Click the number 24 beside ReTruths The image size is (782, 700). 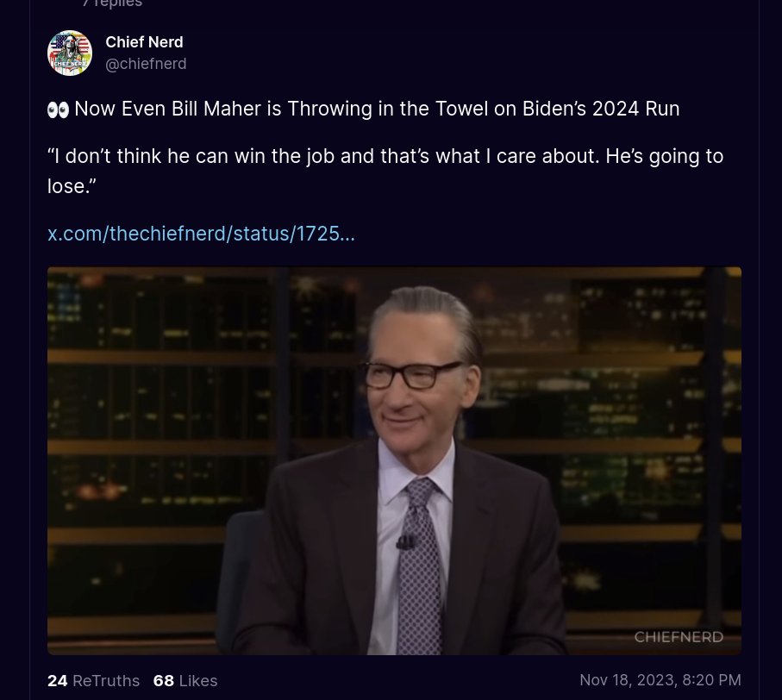point(58,680)
